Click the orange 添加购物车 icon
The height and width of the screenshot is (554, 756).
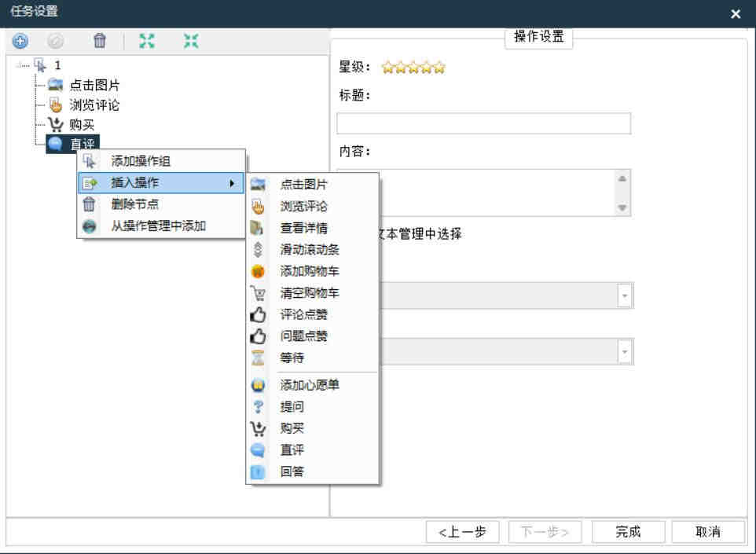tap(258, 271)
